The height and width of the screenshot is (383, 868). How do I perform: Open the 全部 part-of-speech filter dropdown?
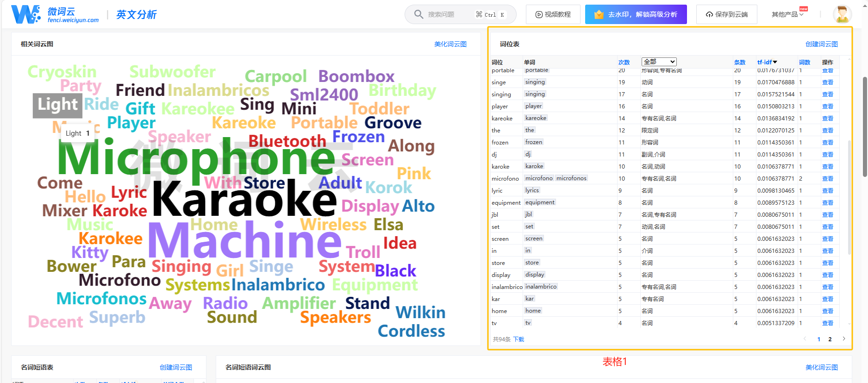[x=659, y=62]
